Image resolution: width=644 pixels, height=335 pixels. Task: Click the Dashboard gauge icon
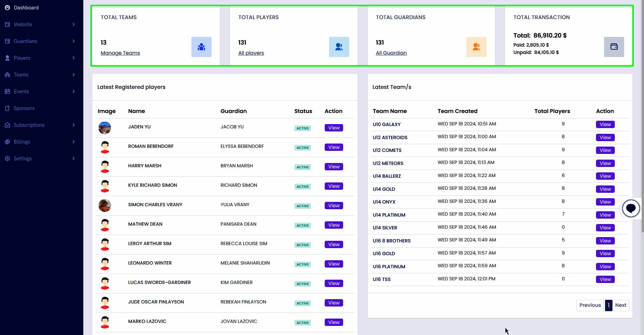point(7,8)
